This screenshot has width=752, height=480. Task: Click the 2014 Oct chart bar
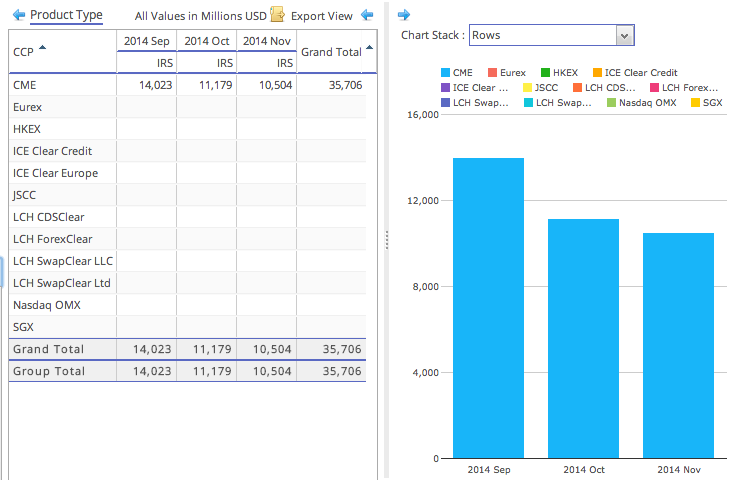coord(583,339)
